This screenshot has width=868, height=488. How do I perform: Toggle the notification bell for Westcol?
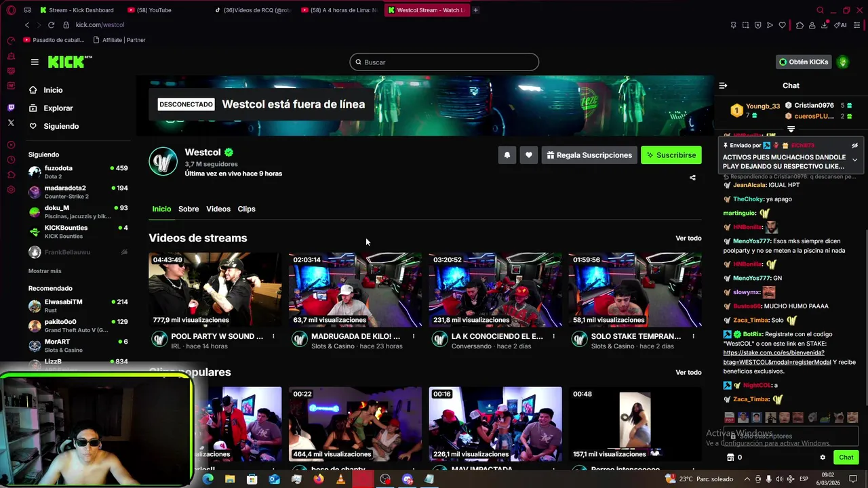tap(507, 155)
